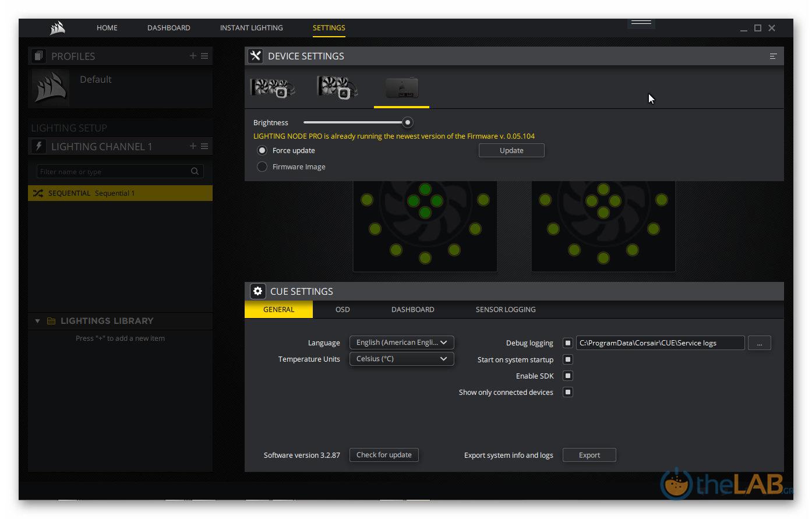The image size is (812, 519).
Task: Switch to INSTANT LIGHTING
Action: [252, 28]
